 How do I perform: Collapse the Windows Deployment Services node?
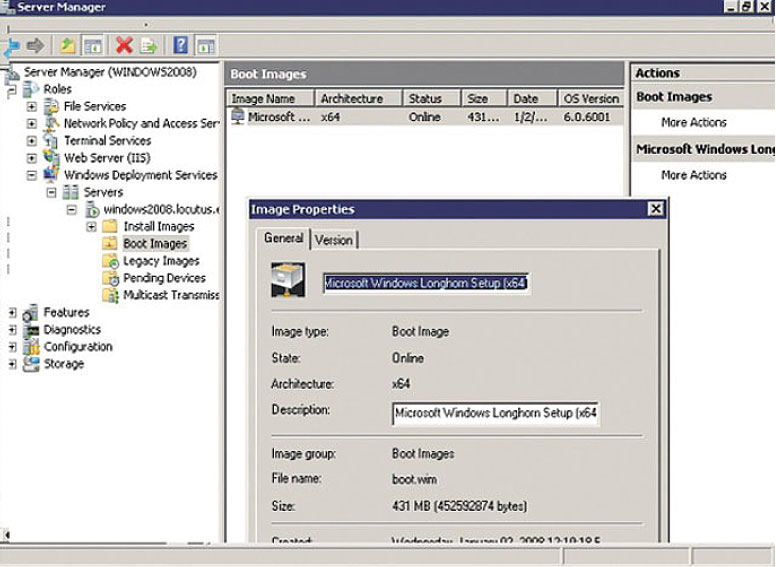pos(32,175)
